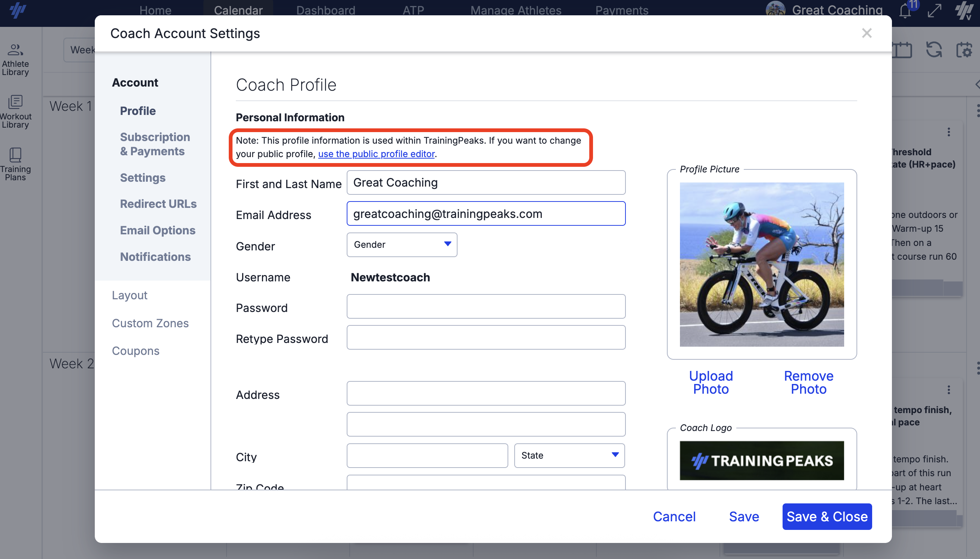Screen dimensions: 980x559
Task: Click into the Password field
Action: pos(486,306)
